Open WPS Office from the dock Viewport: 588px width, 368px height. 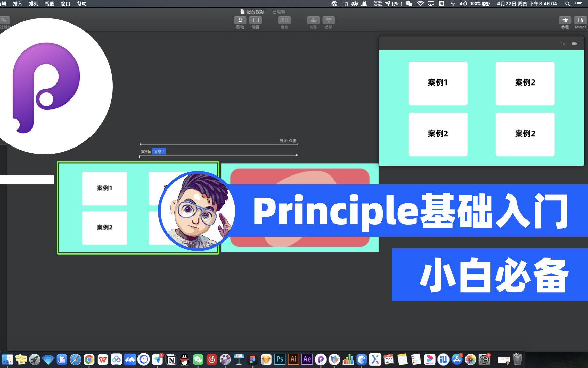(x=103, y=359)
